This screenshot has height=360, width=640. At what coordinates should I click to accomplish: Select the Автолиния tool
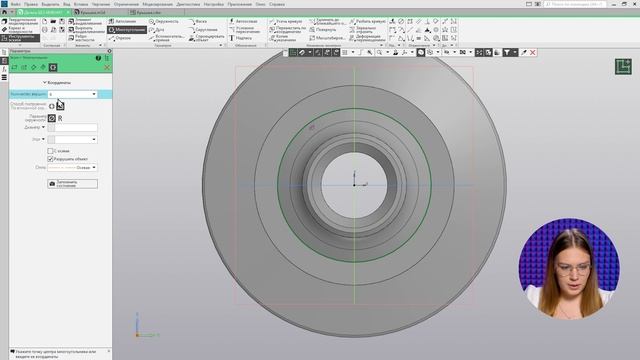[122, 21]
